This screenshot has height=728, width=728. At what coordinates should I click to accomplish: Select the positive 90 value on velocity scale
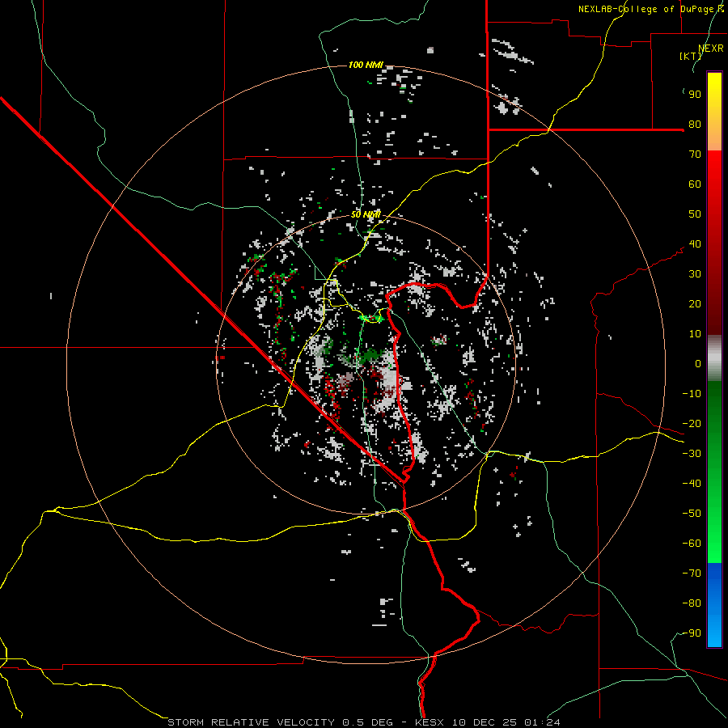point(695,95)
